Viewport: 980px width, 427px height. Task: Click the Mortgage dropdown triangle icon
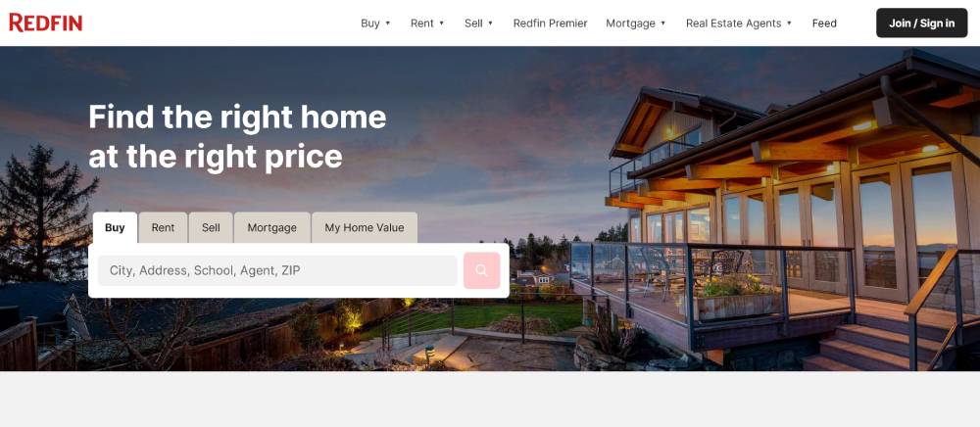[x=663, y=24]
